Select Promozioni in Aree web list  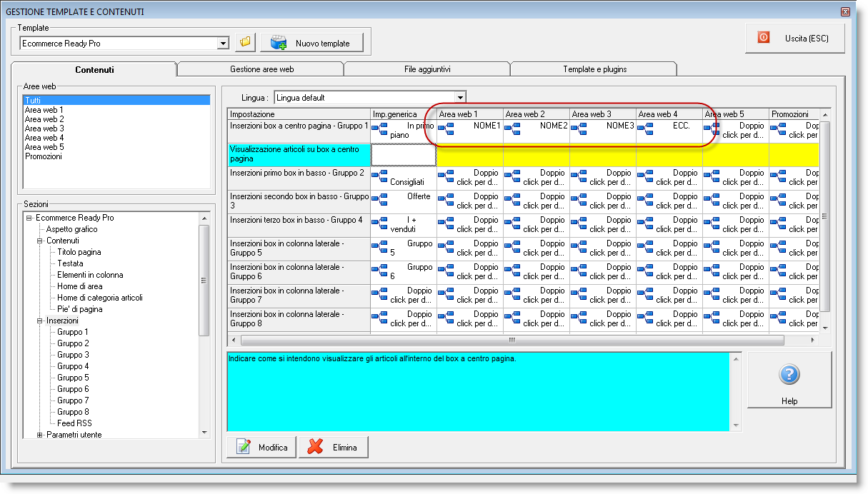pyautogui.click(x=44, y=156)
